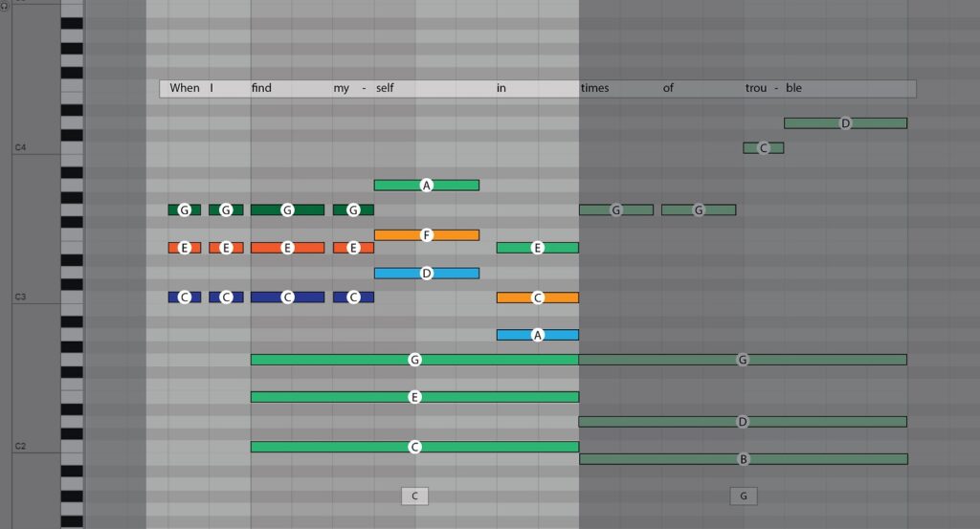Select the dark green G note at 'find'
Screen dimensions: 980x529
[287, 209]
